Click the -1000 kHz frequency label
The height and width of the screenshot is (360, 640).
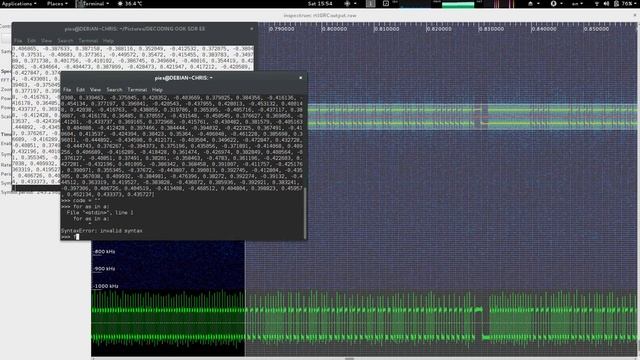(x=105, y=286)
